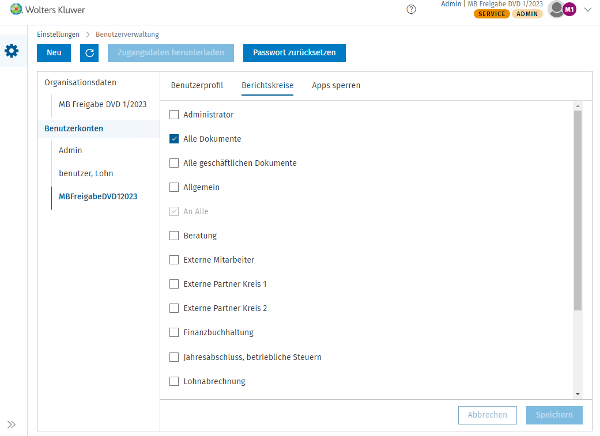The height and width of the screenshot is (436, 600).
Task: Select the Admin user account
Action: [70, 150]
